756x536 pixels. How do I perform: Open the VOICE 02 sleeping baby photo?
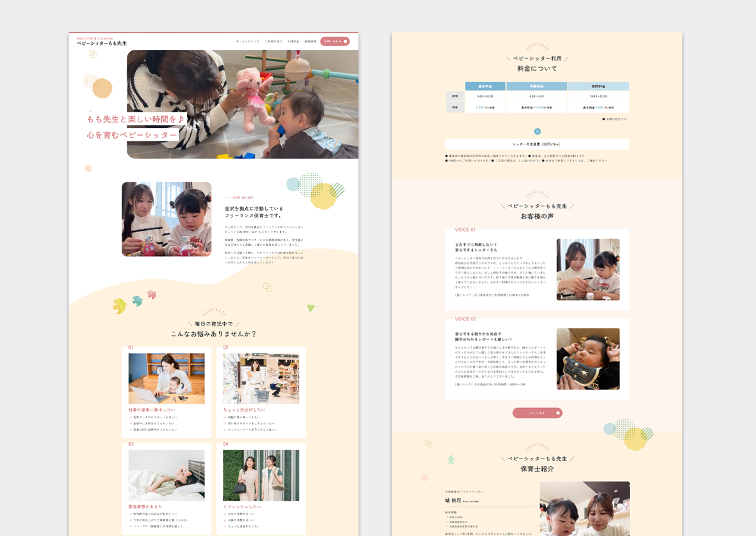point(588,359)
